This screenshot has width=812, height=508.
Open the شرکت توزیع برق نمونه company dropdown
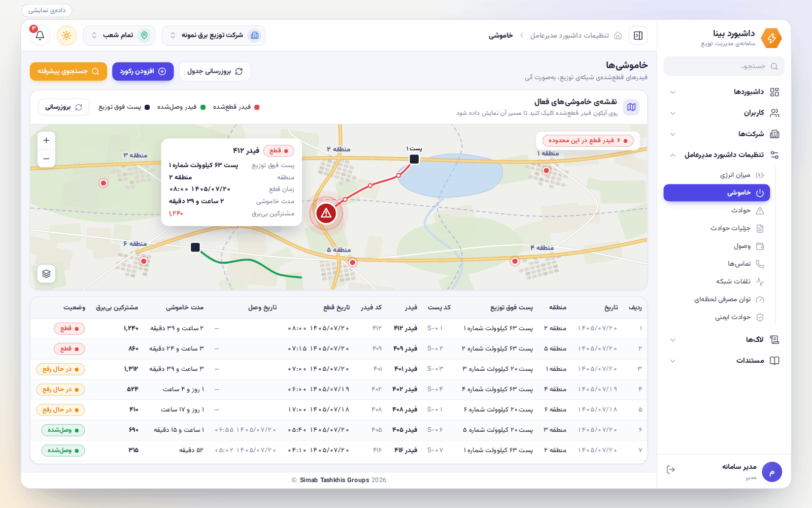coord(214,36)
